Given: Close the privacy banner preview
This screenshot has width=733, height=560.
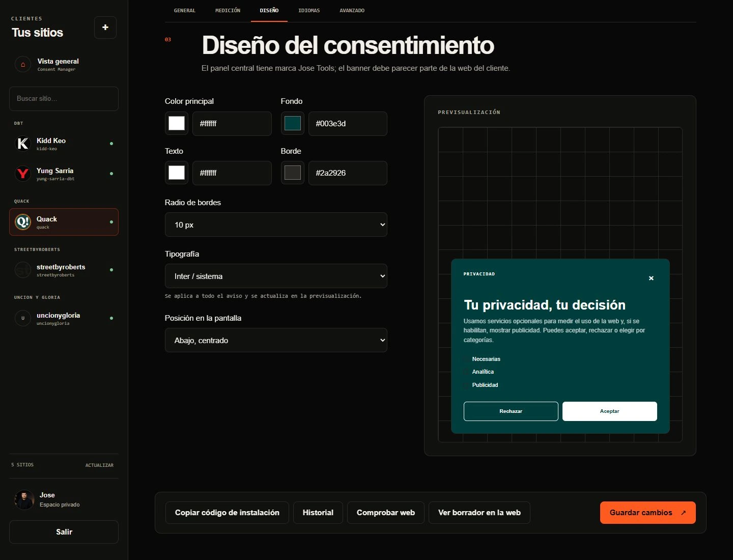Looking at the screenshot, I should click(651, 278).
